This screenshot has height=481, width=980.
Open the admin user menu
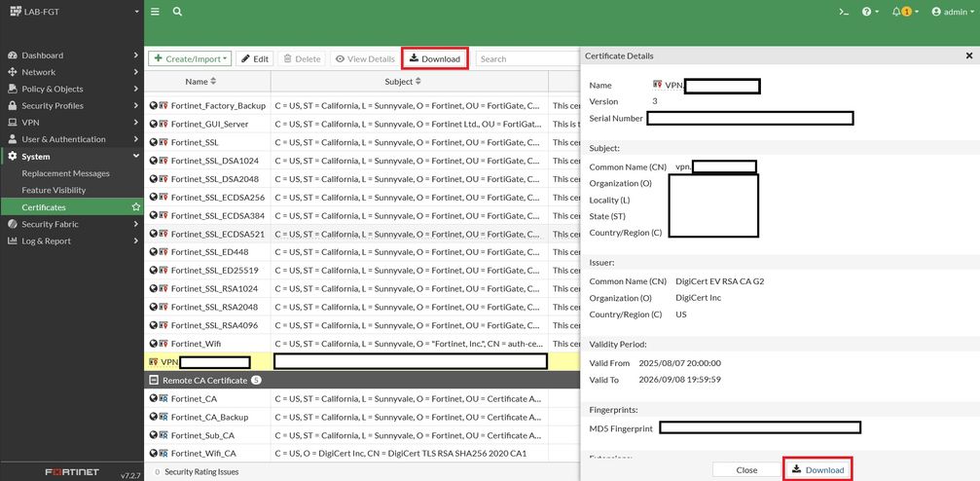(953, 12)
